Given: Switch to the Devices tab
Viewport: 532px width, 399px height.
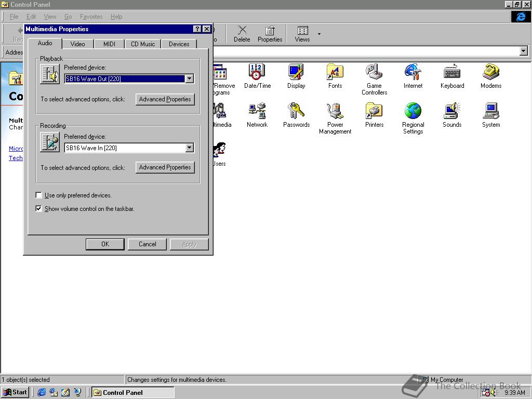Looking at the screenshot, I should point(179,44).
